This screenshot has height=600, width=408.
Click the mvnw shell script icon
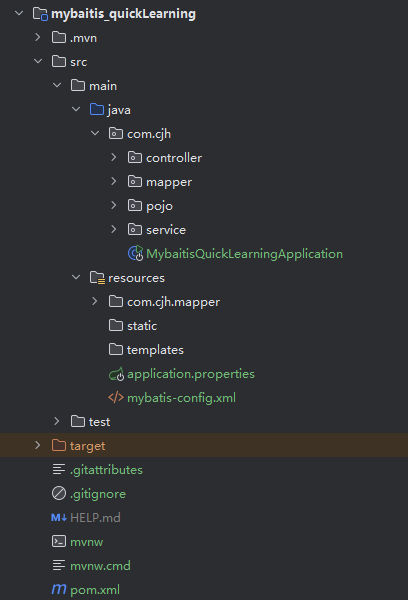tap(59, 541)
